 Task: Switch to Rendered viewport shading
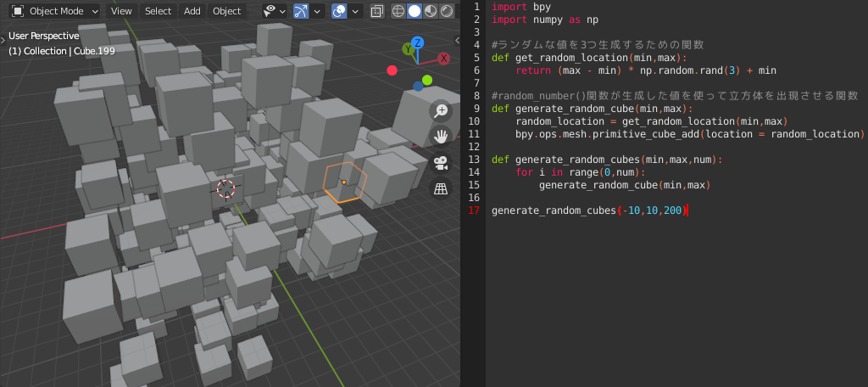[446, 10]
